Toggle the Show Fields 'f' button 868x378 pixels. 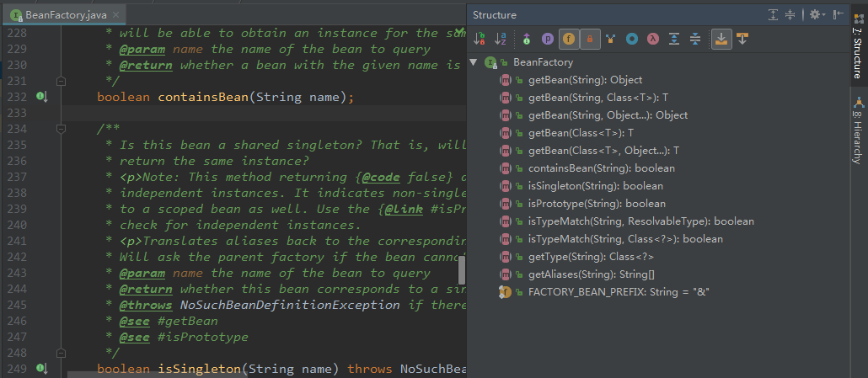pos(569,39)
